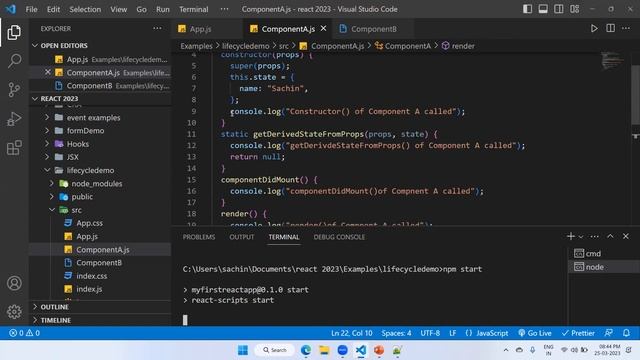
Task: Open editor More Actions ellipsis
Action: pyautogui.click(x=626, y=29)
